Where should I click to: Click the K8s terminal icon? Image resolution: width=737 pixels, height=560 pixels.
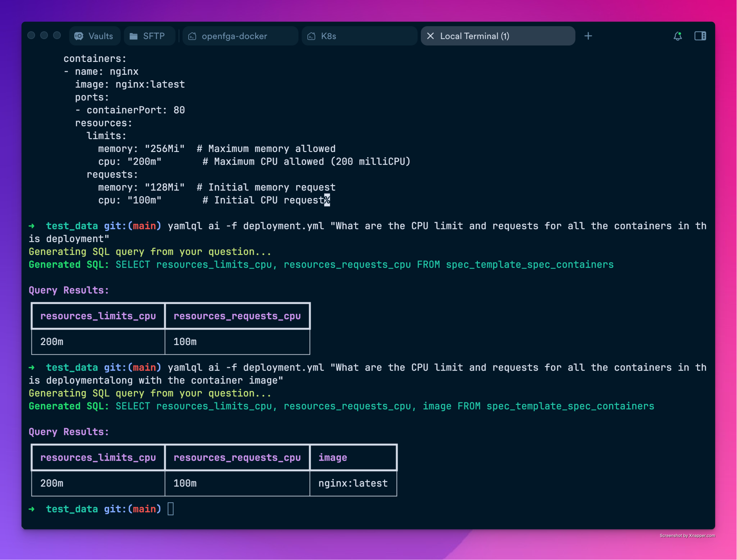click(311, 36)
